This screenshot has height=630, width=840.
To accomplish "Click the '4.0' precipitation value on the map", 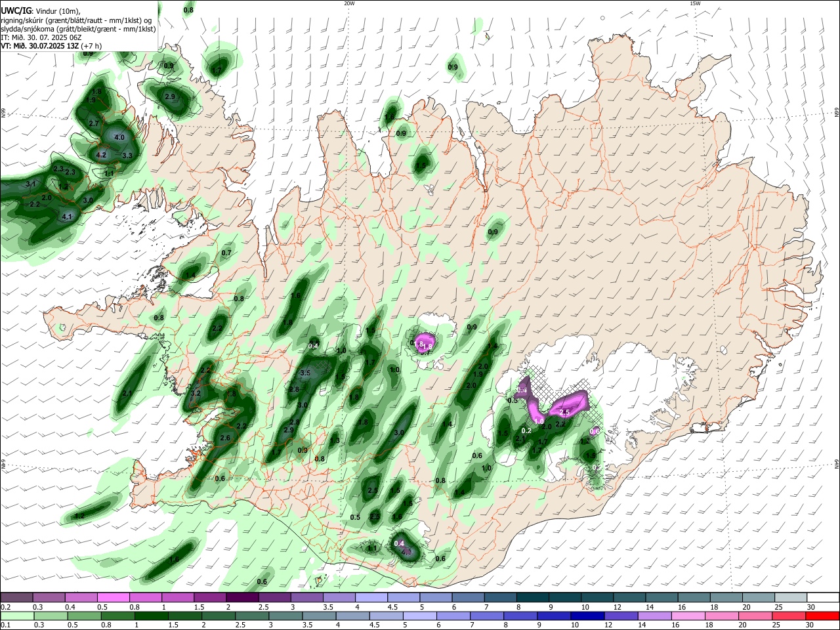I will 119,138.
